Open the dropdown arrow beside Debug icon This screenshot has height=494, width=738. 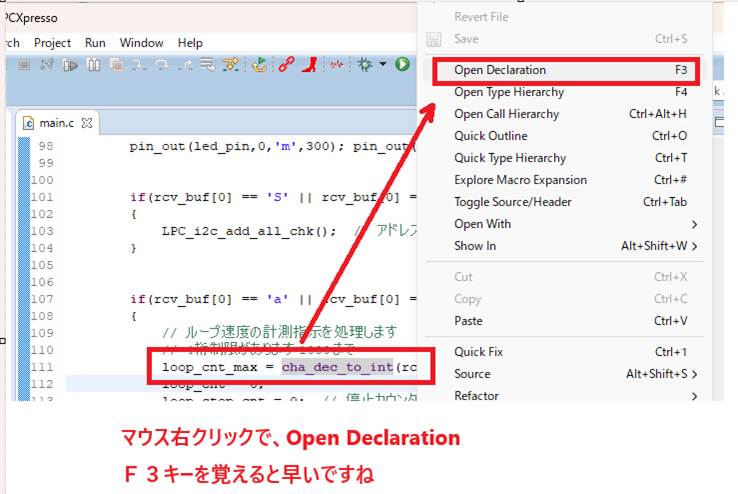pyautogui.click(x=381, y=65)
